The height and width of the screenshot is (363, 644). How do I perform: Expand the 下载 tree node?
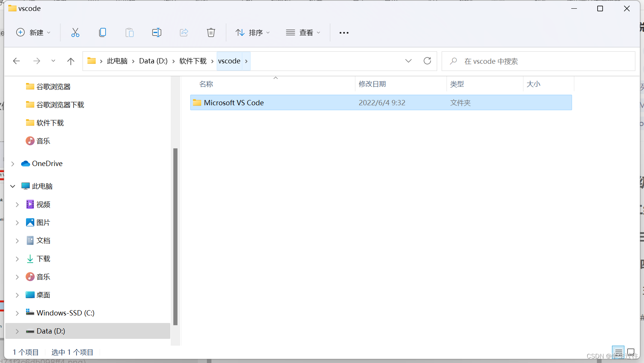[x=17, y=259]
